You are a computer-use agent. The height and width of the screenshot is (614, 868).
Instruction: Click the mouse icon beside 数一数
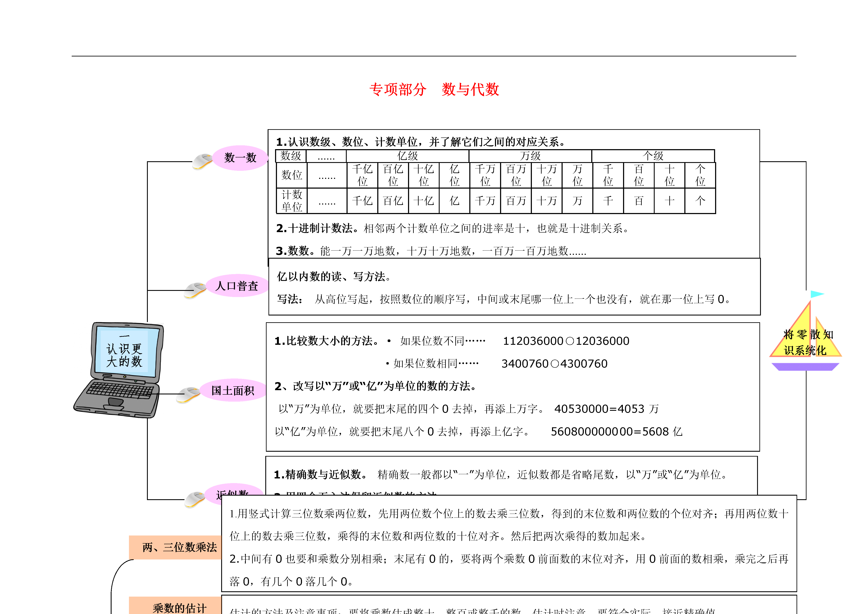(x=203, y=161)
